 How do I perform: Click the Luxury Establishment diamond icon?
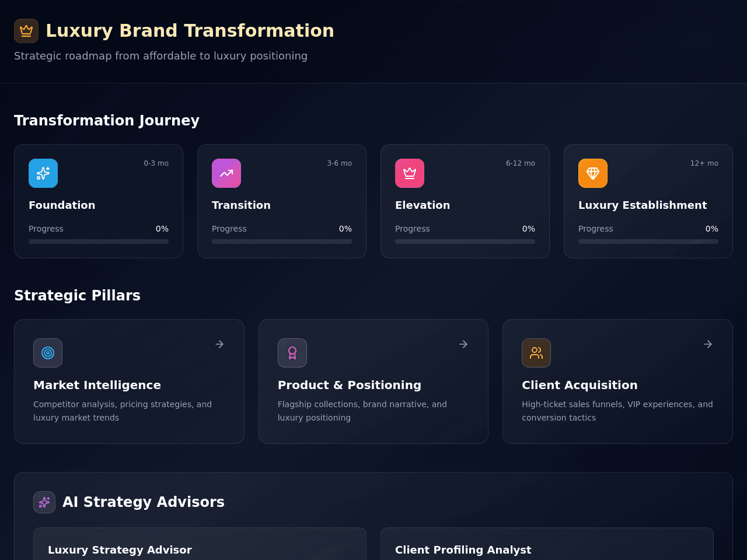tap(593, 173)
